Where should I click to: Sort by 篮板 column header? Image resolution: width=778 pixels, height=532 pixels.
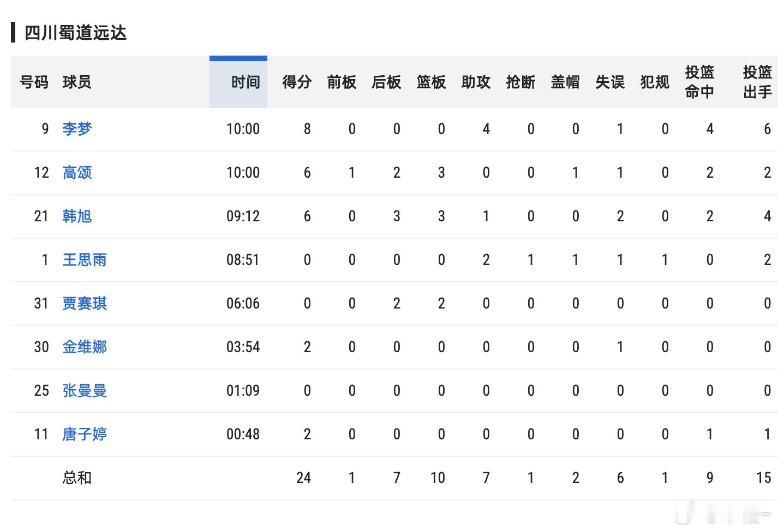431,82
